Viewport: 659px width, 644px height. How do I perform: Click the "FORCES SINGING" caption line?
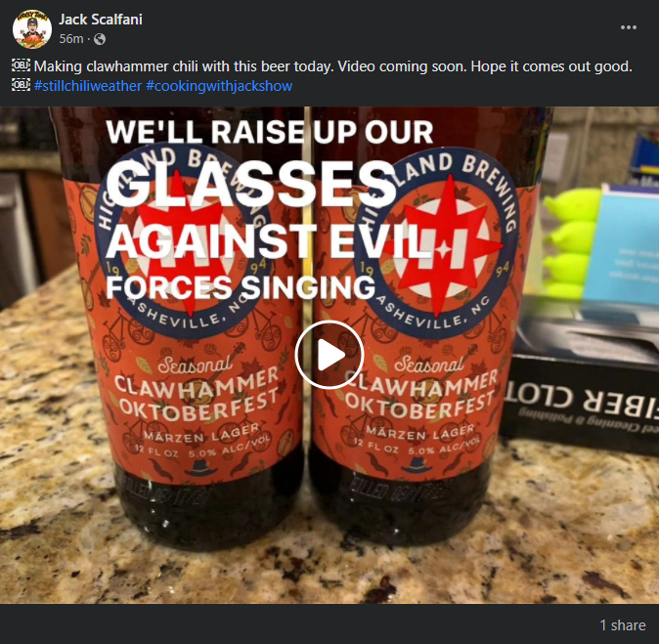point(241,287)
